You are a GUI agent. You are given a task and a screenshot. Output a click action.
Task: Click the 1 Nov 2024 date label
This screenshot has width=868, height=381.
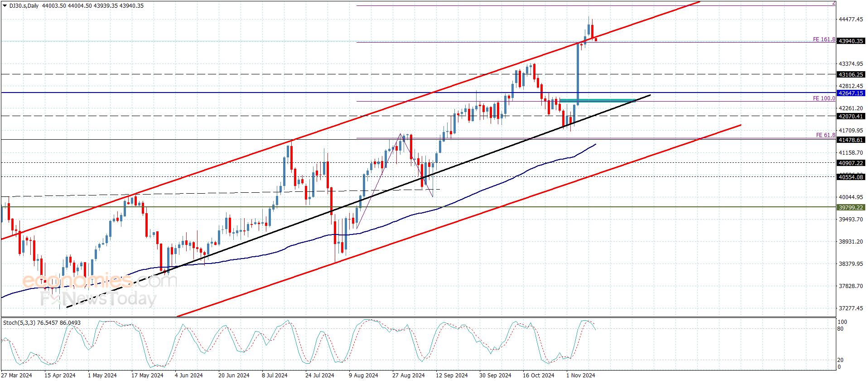[581, 376]
